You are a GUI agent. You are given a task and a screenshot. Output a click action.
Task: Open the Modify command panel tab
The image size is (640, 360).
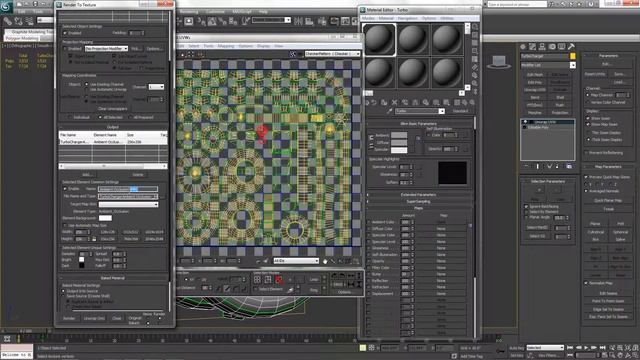click(533, 47)
